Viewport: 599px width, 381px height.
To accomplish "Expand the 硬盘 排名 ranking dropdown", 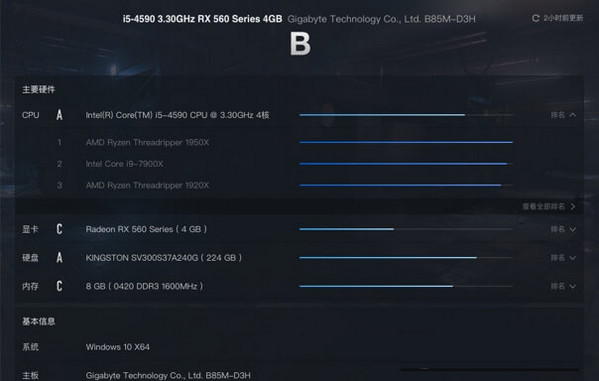I will 563,258.
